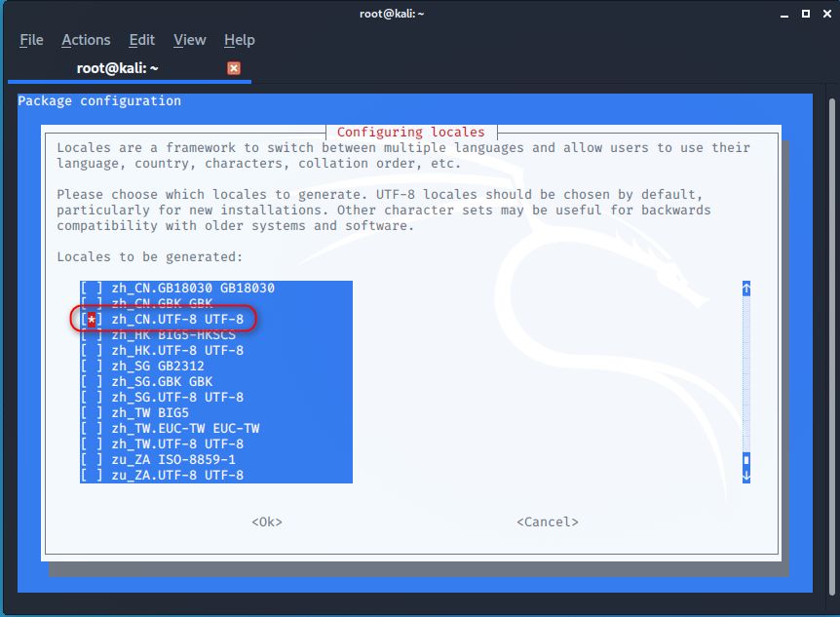Select the Cancel button

click(x=547, y=521)
